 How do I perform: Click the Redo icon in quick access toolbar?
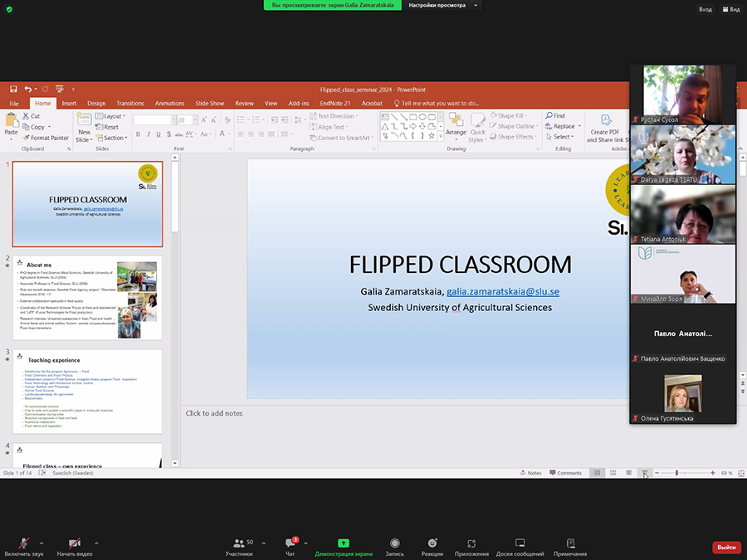(46, 89)
